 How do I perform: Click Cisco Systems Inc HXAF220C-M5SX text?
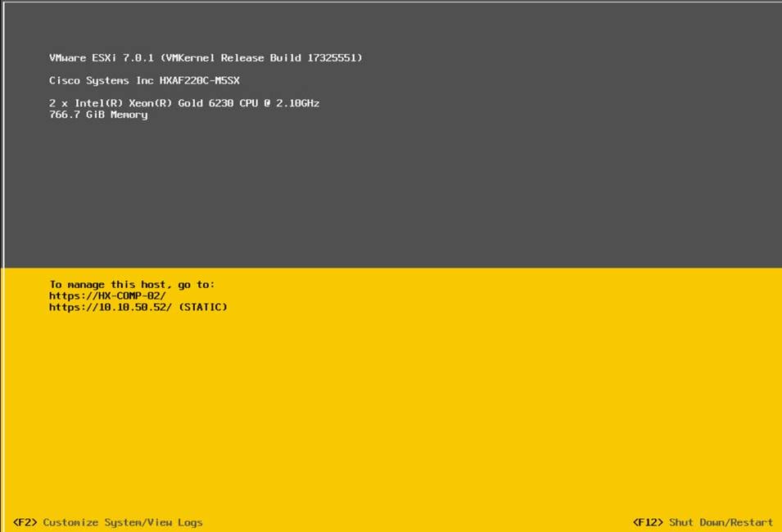coord(144,81)
